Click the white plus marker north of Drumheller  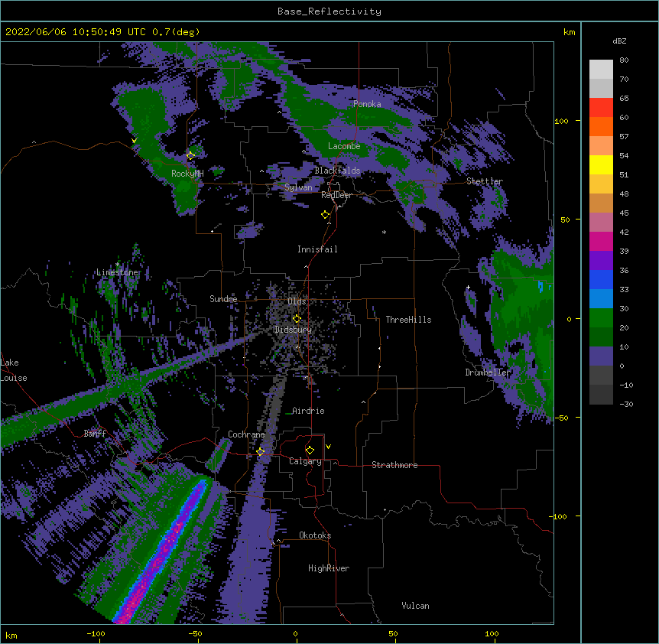coord(468,288)
